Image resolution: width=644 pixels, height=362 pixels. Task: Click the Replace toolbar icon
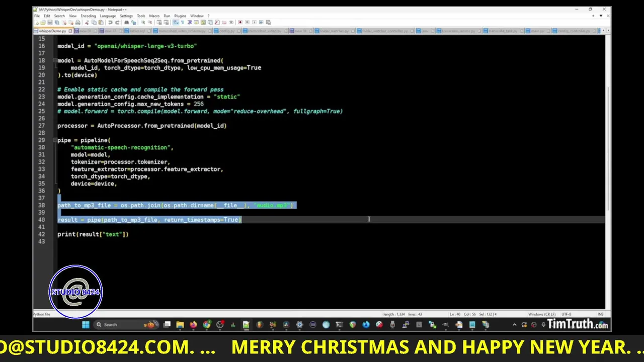click(133, 22)
